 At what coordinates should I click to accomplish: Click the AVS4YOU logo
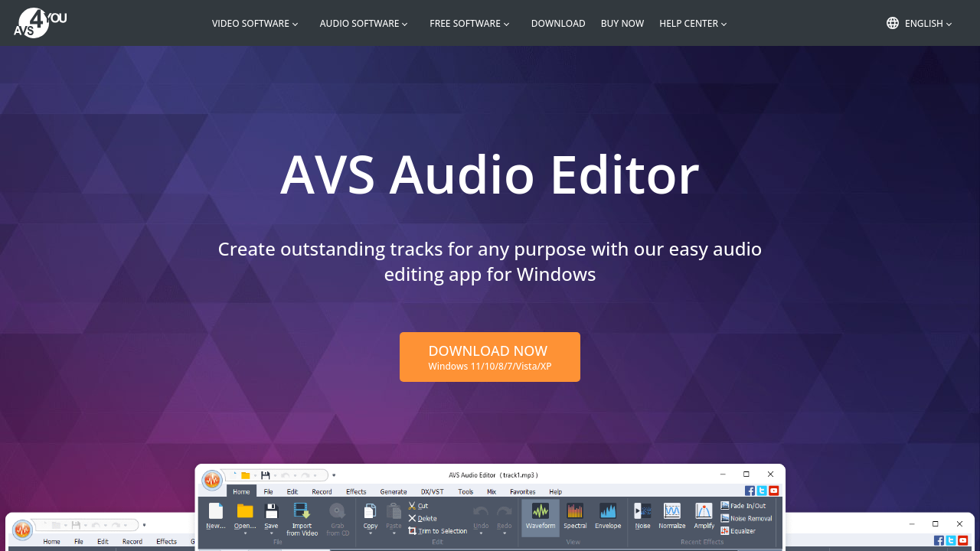pos(40,22)
